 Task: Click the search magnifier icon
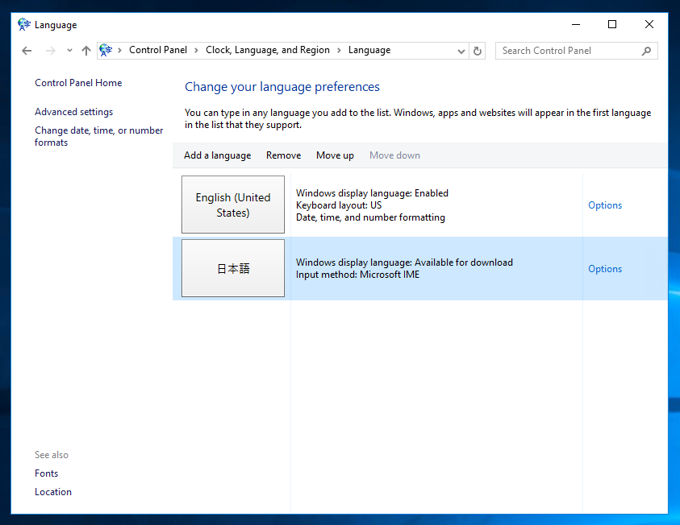pos(646,51)
